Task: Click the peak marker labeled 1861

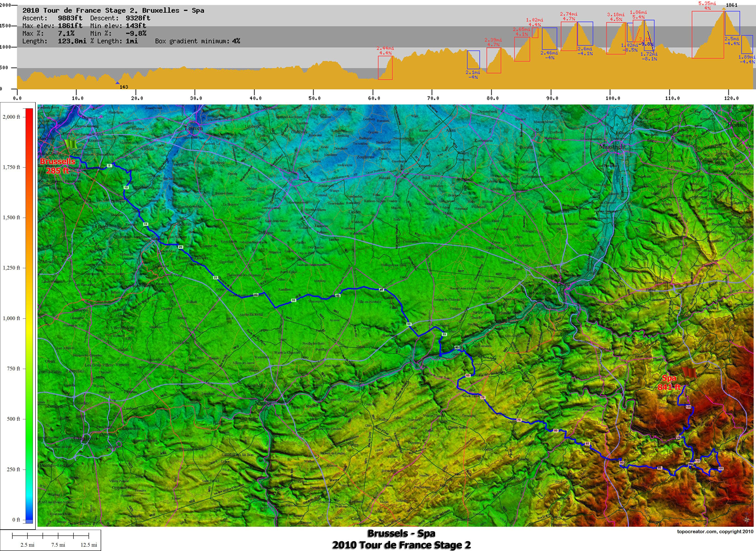Action: tap(724, 9)
